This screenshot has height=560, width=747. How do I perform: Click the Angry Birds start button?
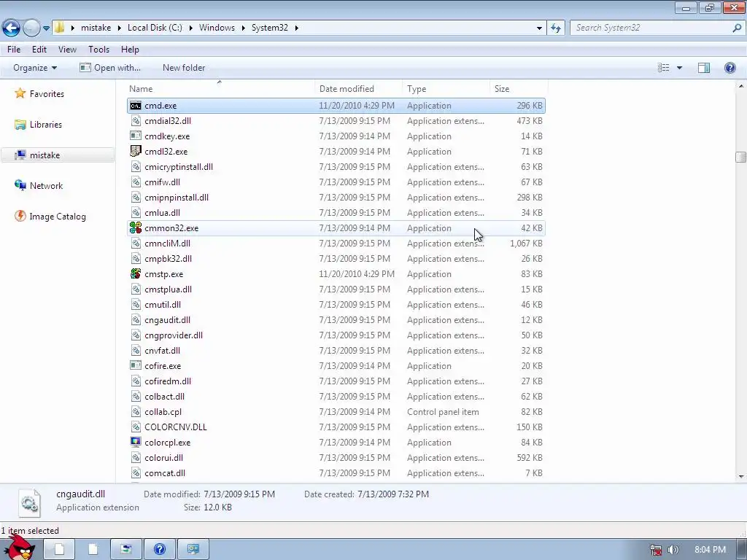tap(19, 548)
